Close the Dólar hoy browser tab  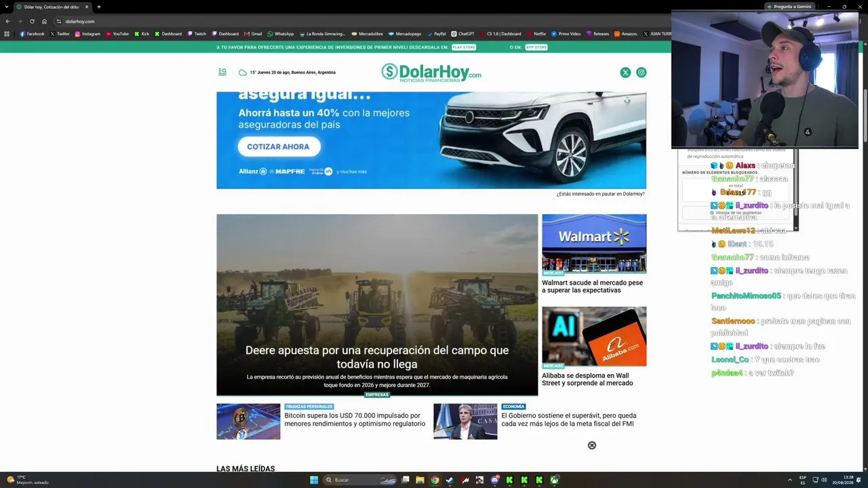(x=87, y=7)
